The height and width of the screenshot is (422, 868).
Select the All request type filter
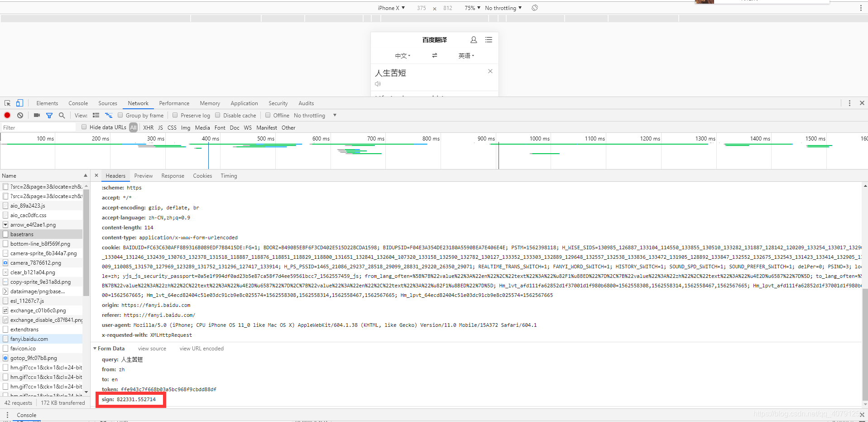click(133, 128)
